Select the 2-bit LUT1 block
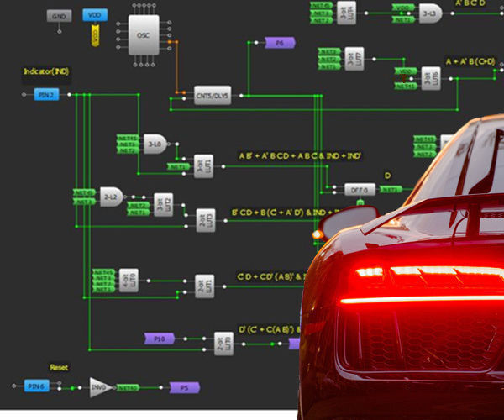The width and height of the screenshot is (504, 420). point(205,286)
